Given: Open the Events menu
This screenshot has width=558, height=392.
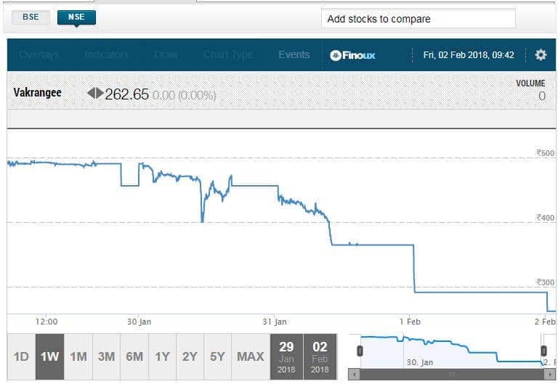Looking at the screenshot, I should [x=294, y=55].
